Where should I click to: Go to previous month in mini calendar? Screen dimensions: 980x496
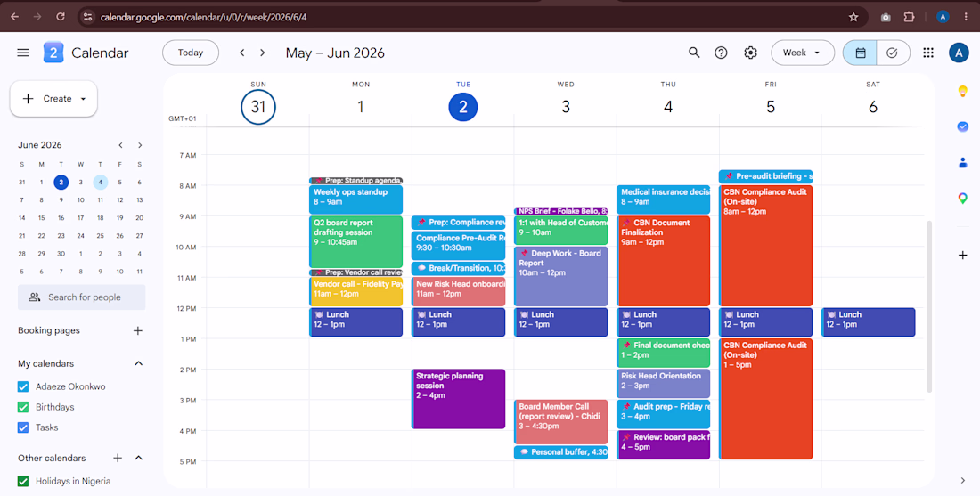click(x=120, y=145)
